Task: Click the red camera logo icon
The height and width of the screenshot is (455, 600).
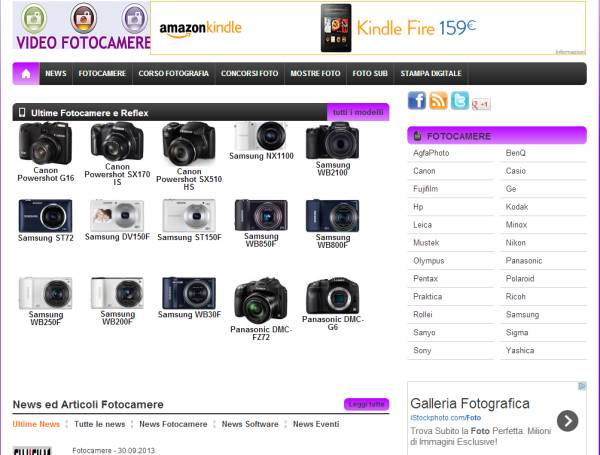Action: pyautogui.click(x=83, y=18)
